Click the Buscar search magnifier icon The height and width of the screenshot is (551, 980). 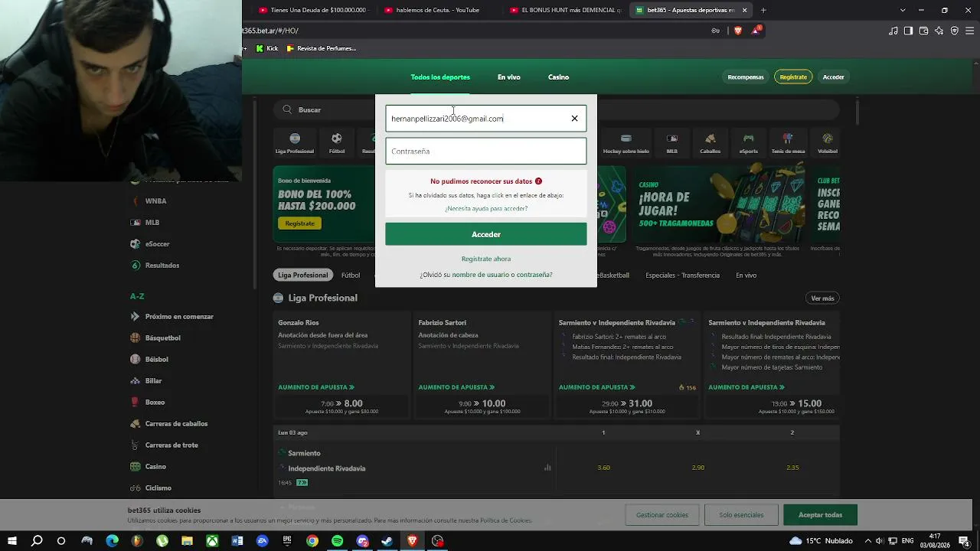click(287, 109)
